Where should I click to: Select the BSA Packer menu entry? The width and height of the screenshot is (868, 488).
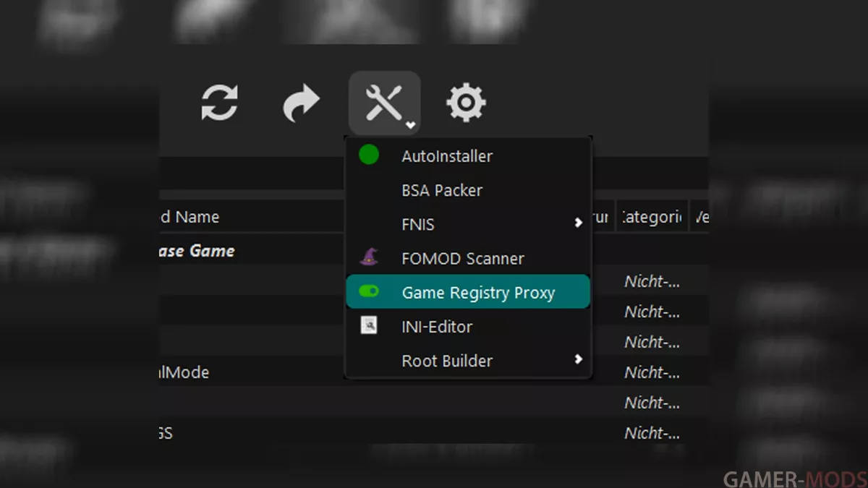click(442, 190)
